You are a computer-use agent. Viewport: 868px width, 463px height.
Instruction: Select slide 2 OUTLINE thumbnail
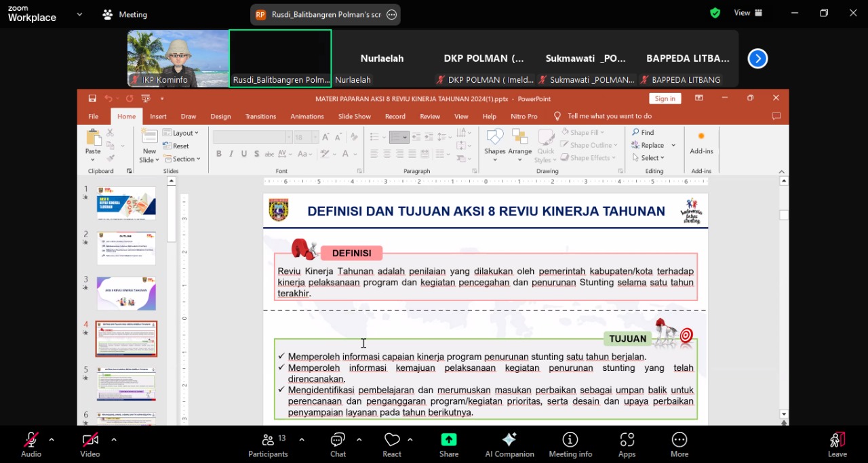tap(126, 248)
